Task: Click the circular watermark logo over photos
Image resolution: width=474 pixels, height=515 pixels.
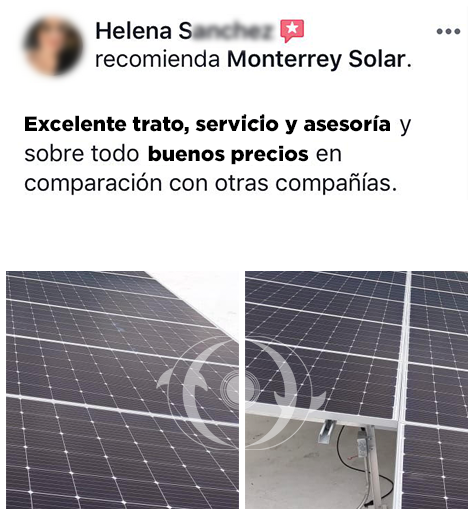Action: pos(241,388)
